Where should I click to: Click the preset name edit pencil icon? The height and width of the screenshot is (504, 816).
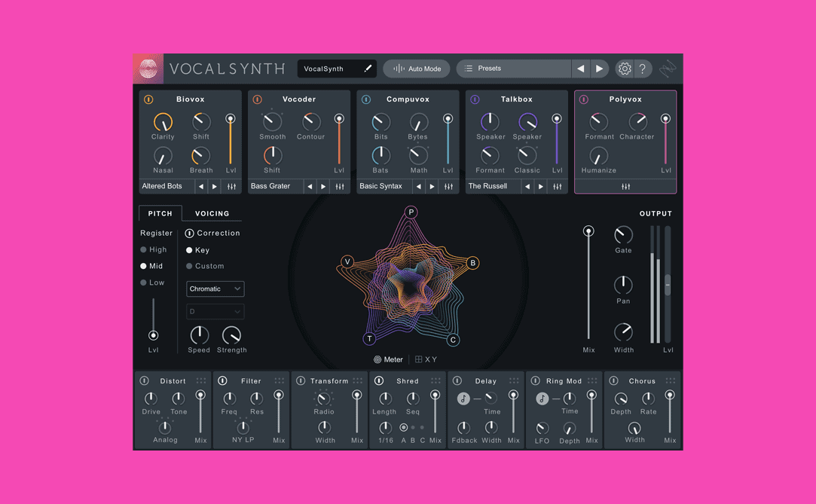tap(368, 69)
